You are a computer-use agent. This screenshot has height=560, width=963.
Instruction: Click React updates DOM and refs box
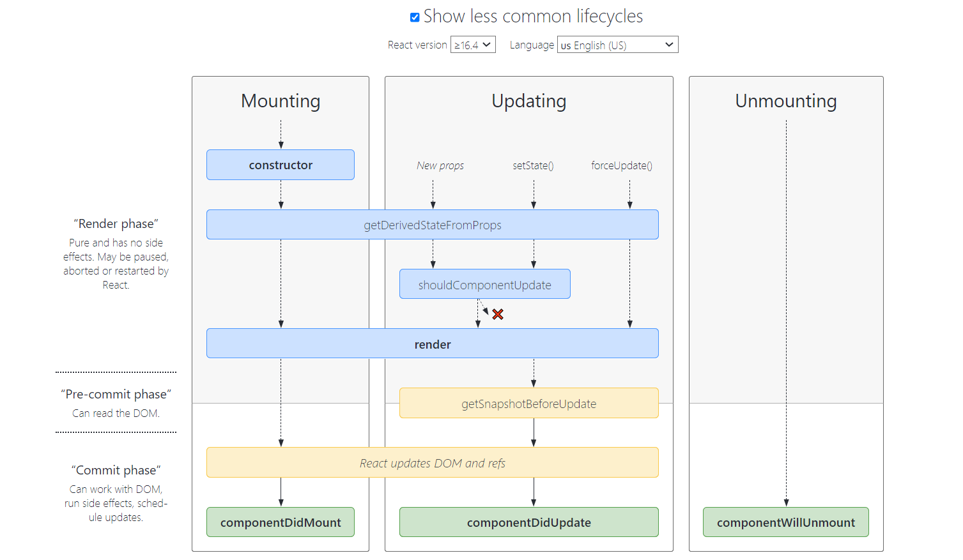click(433, 462)
